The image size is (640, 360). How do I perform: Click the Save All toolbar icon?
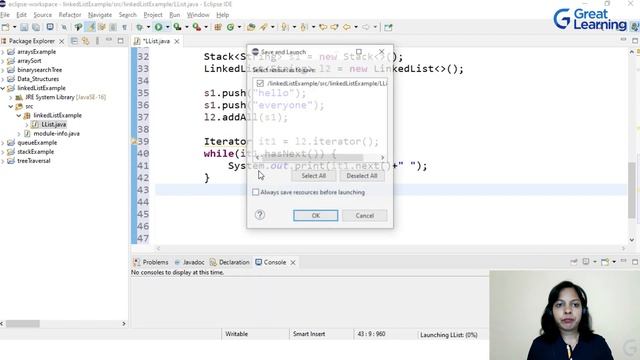pos(36,27)
